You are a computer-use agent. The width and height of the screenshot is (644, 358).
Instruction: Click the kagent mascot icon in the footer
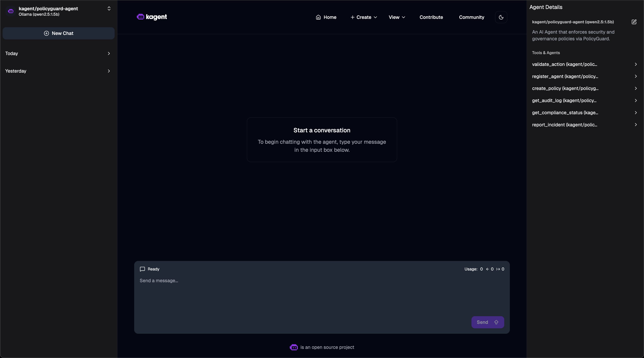[x=293, y=348]
